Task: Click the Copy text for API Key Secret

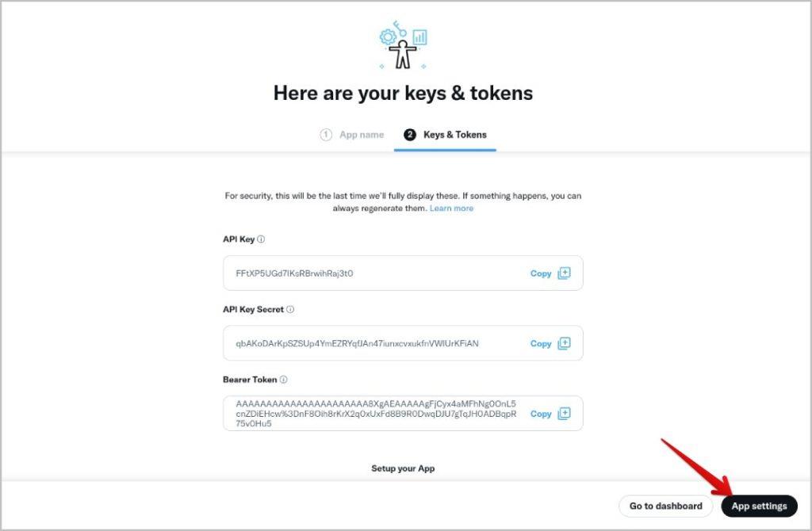Action: point(541,344)
